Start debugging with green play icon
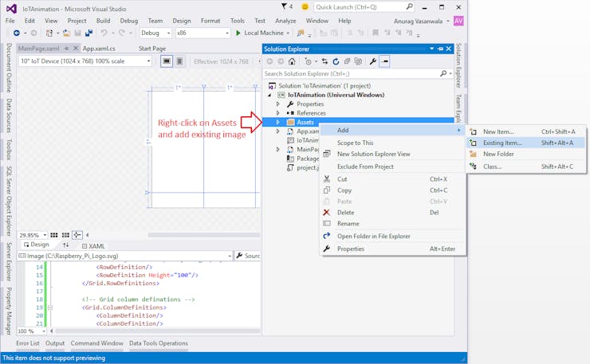This screenshot has width=590, height=364. pyautogui.click(x=238, y=33)
